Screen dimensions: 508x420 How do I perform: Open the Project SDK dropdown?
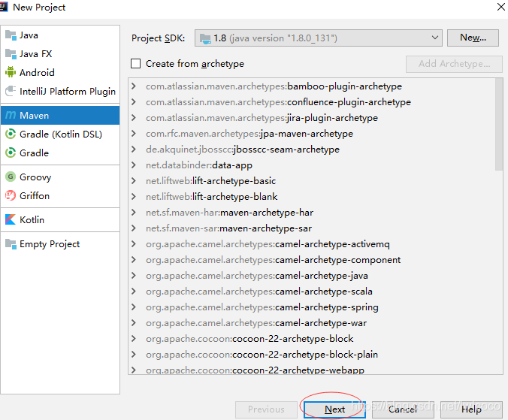318,38
